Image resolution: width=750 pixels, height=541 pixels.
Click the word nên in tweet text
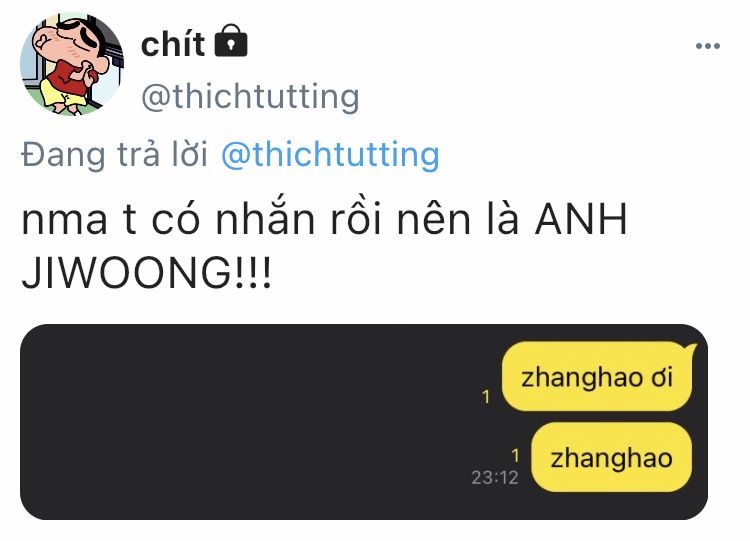(434, 218)
